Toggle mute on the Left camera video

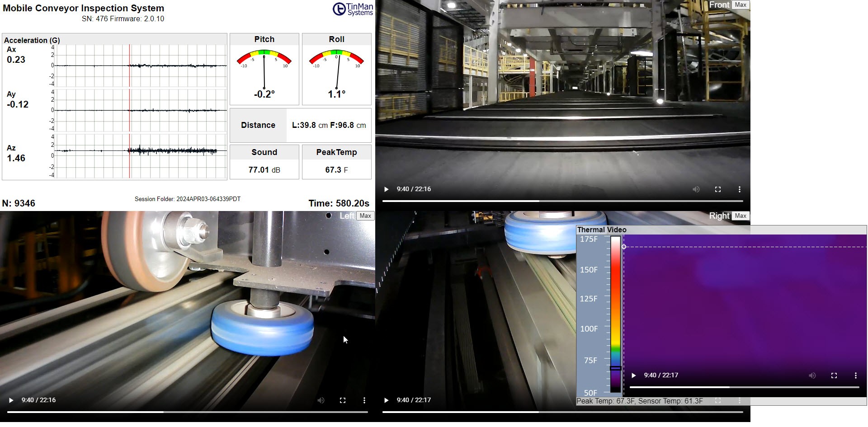(321, 400)
